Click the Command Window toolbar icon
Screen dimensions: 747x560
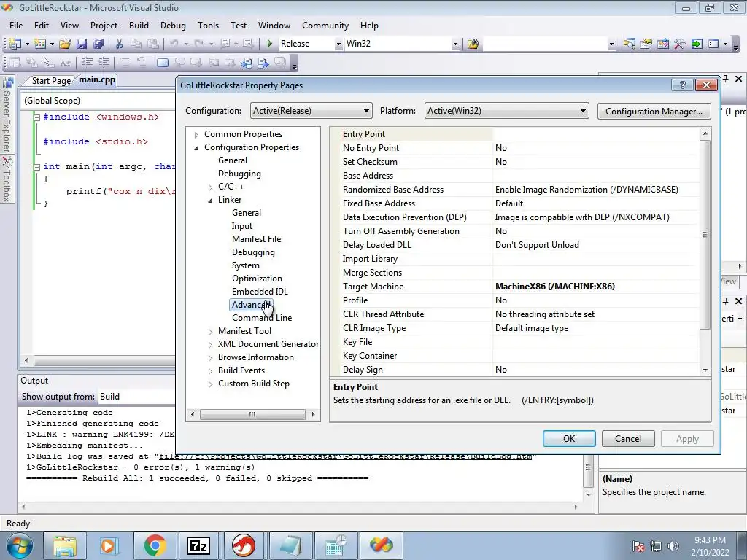tap(713, 44)
